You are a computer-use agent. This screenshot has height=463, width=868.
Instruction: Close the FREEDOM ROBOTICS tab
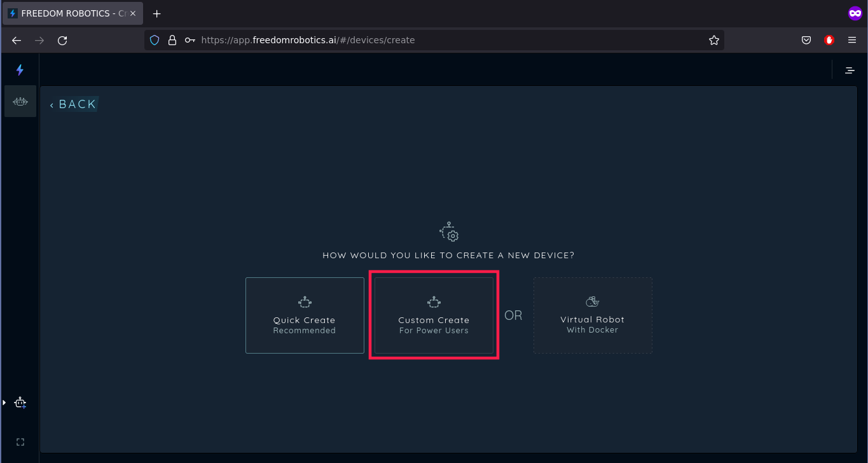[x=133, y=13]
